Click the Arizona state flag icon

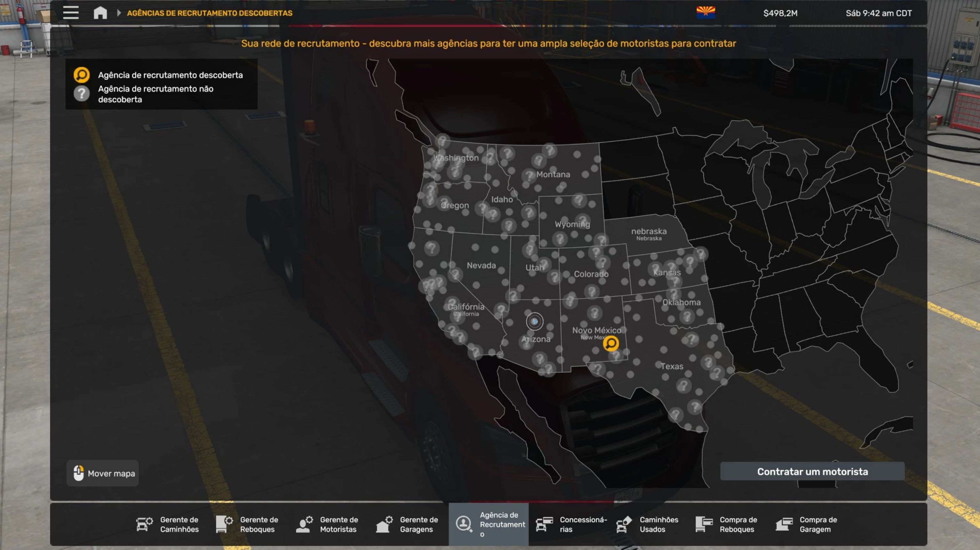(x=706, y=12)
